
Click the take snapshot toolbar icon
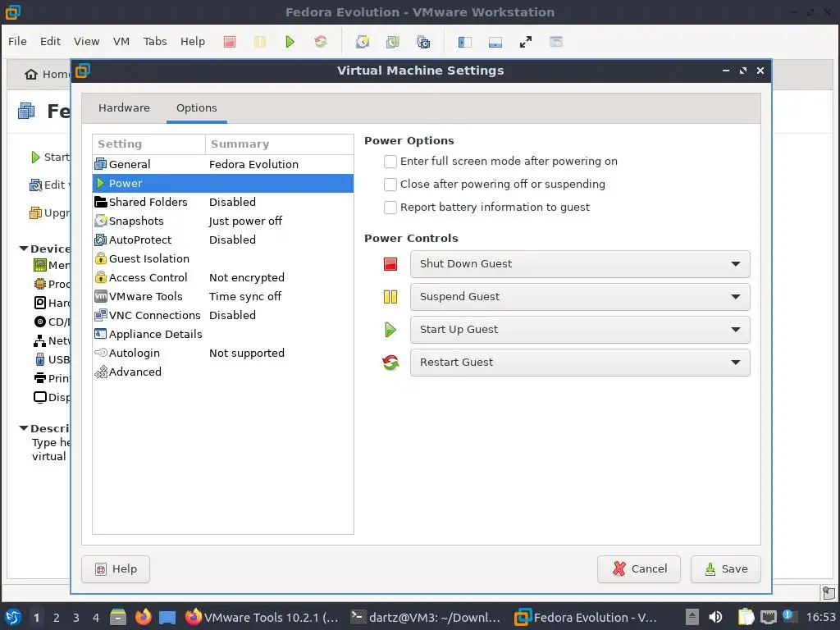pyautogui.click(x=363, y=42)
